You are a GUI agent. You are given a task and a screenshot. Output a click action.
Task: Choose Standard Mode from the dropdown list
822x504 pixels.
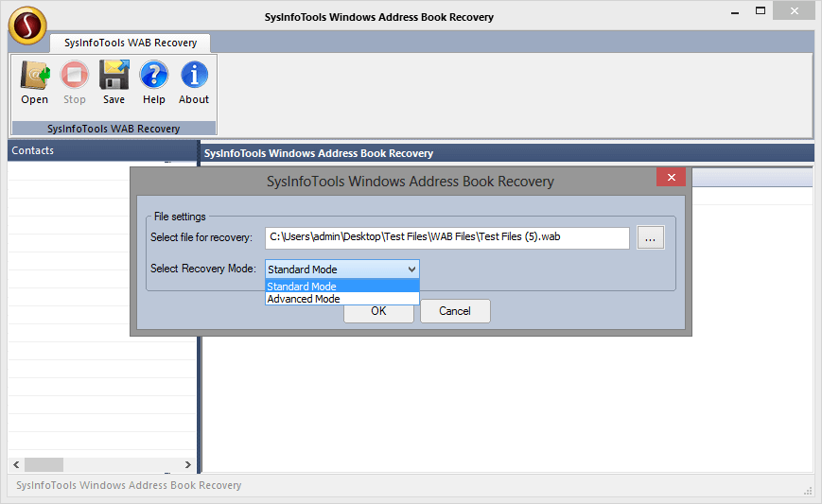pyautogui.click(x=341, y=287)
